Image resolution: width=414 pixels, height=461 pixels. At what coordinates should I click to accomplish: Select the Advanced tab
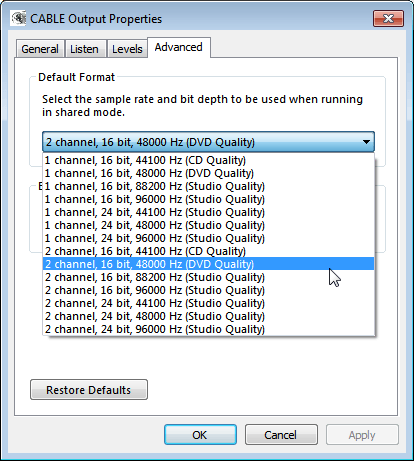point(179,47)
